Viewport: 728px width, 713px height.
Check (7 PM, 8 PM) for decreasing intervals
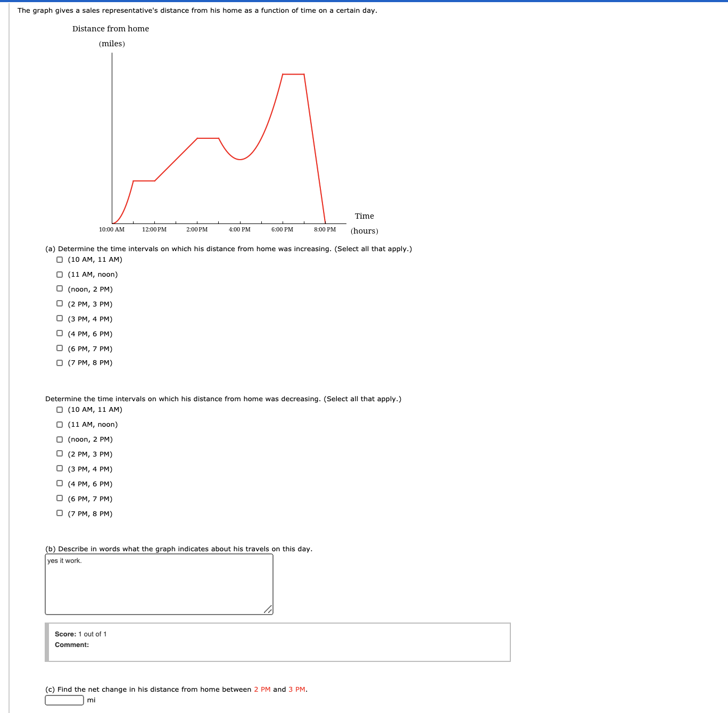point(59,513)
